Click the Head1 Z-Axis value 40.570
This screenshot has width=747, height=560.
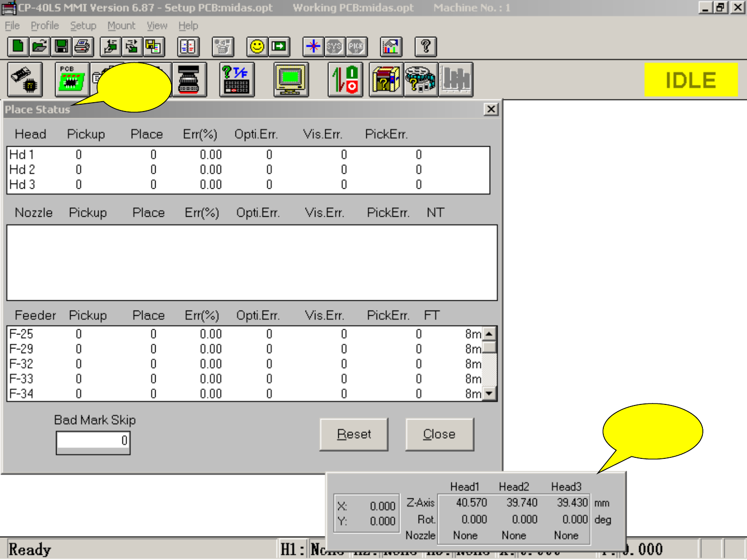[472, 503]
